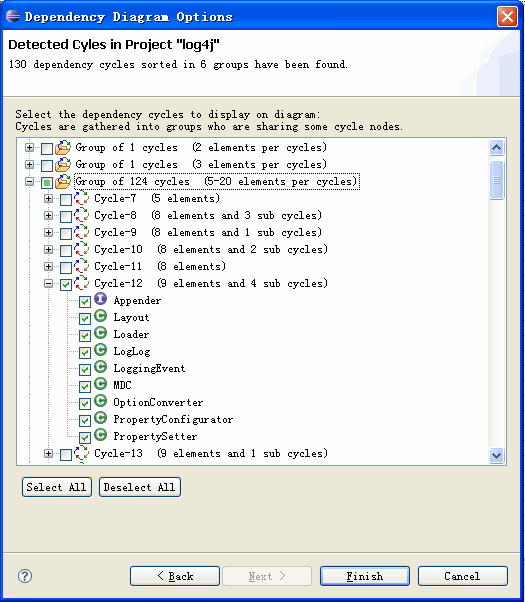The image size is (525, 602).
Task: Expand the Cycle-7 node
Action: point(48,198)
